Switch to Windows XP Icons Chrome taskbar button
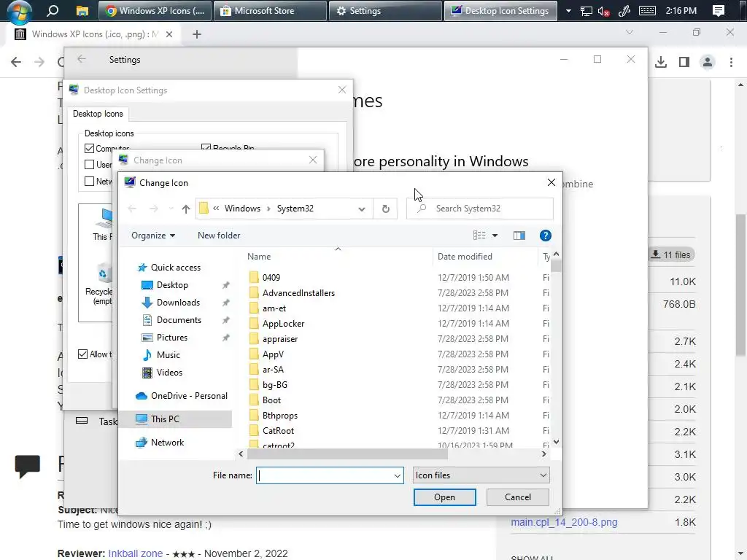Image resolution: width=747 pixels, height=560 pixels. (155, 10)
